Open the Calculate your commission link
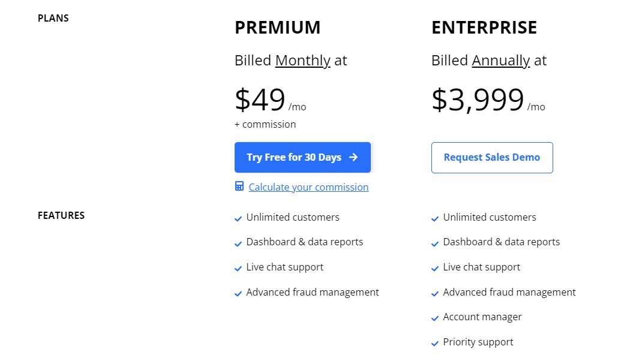The image size is (624, 364). pyautogui.click(x=308, y=187)
